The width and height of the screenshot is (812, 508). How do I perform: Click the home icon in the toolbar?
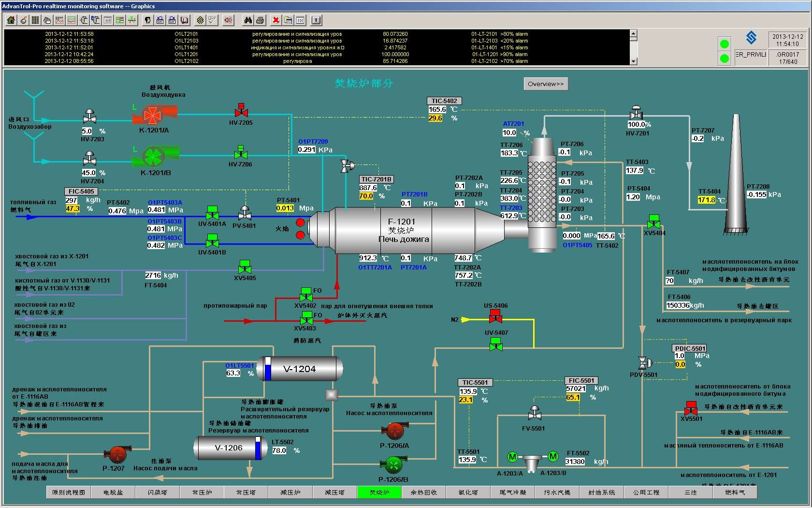click(x=11, y=20)
